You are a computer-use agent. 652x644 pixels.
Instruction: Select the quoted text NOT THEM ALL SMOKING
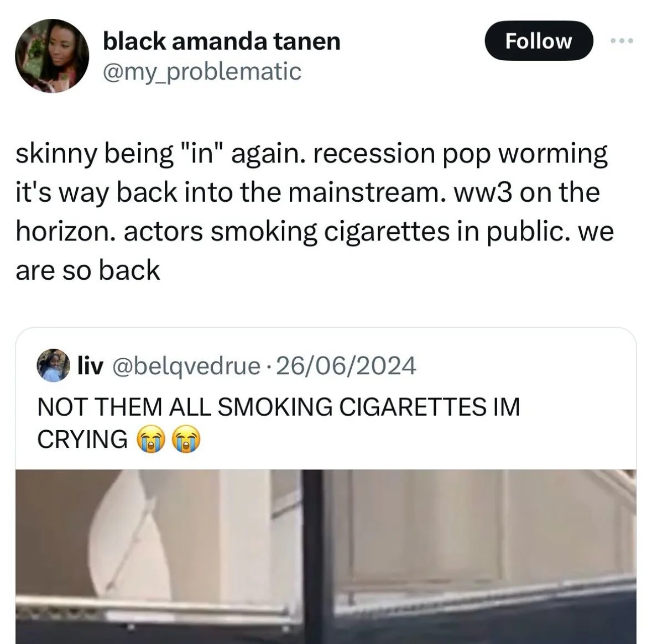point(185,407)
